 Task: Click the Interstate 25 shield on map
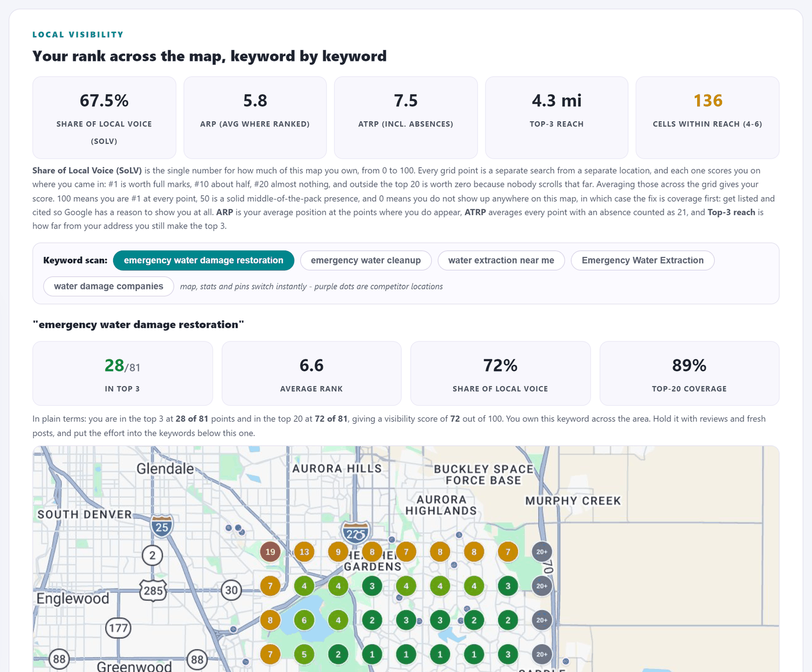tap(162, 526)
